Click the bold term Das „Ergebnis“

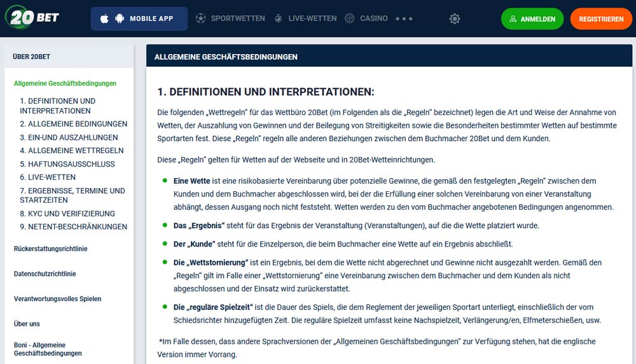point(199,226)
